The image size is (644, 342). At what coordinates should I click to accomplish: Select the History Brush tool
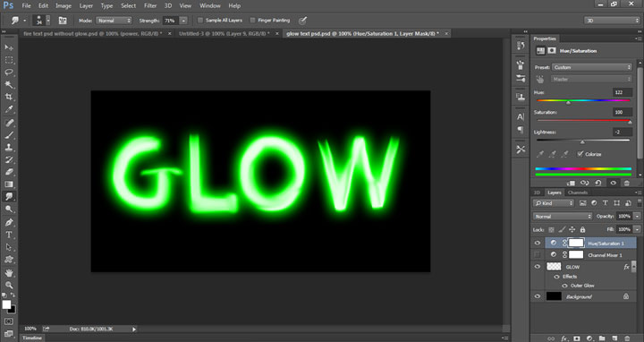[x=9, y=159]
